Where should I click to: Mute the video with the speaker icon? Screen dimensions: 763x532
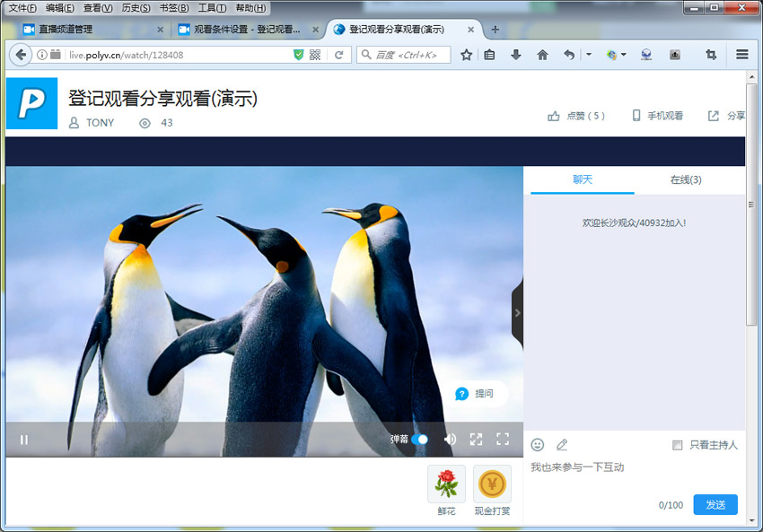click(x=450, y=440)
